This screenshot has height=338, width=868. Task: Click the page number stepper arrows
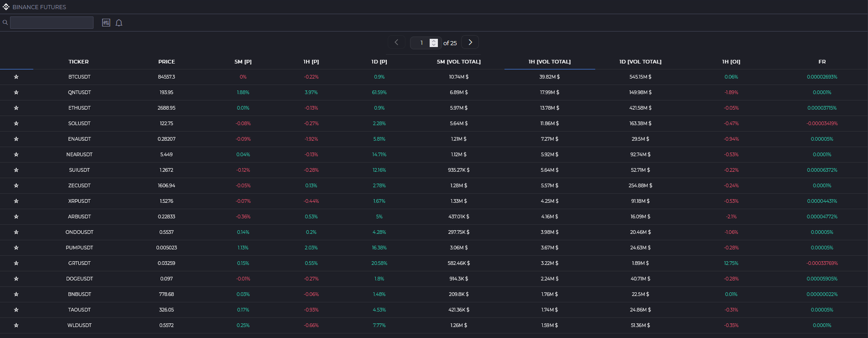[434, 42]
